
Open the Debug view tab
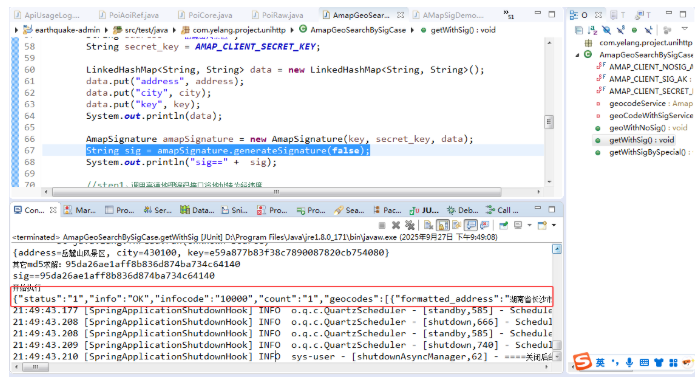(x=462, y=210)
